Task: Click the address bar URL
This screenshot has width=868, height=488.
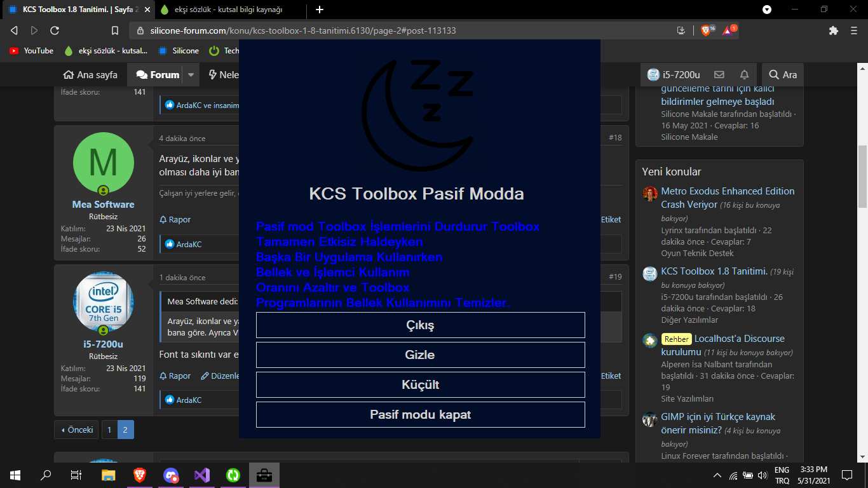Action: 303,30
